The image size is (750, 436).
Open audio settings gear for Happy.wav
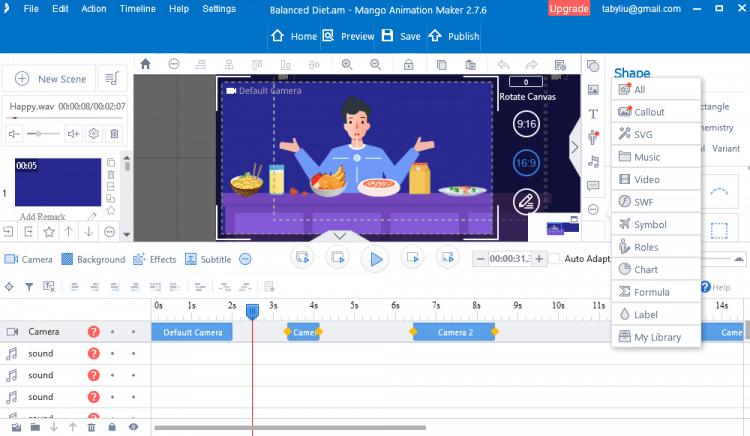(x=93, y=133)
